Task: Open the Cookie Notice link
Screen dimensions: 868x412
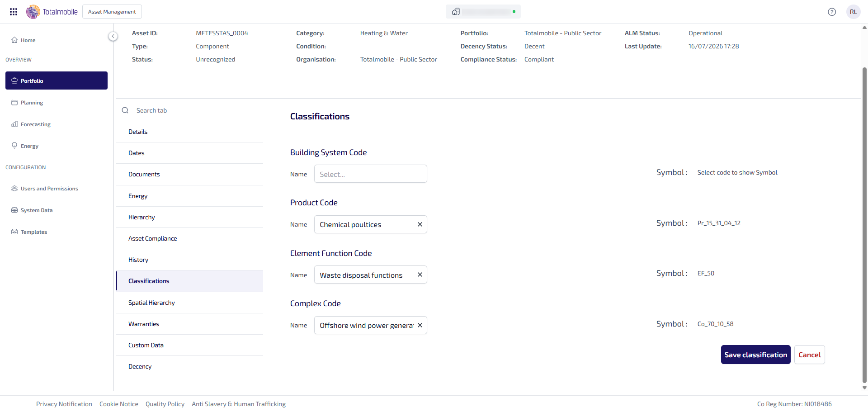Action: [x=119, y=404]
